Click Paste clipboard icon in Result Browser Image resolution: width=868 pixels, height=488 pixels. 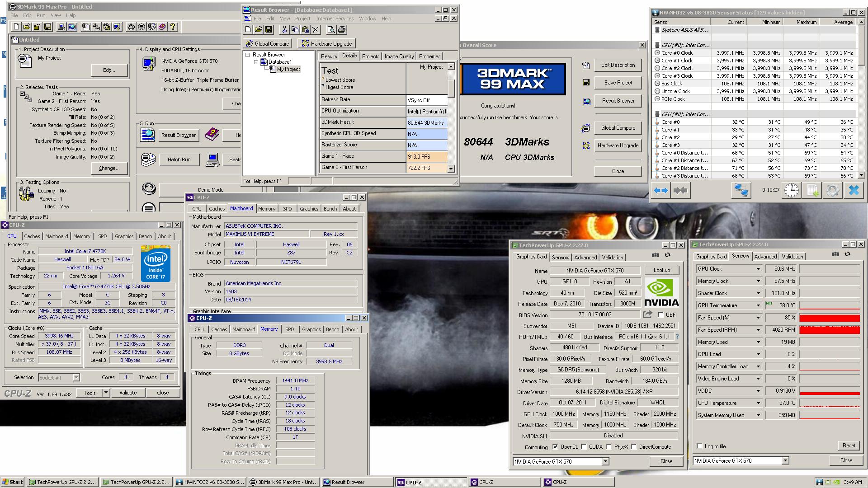click(305, 30)
